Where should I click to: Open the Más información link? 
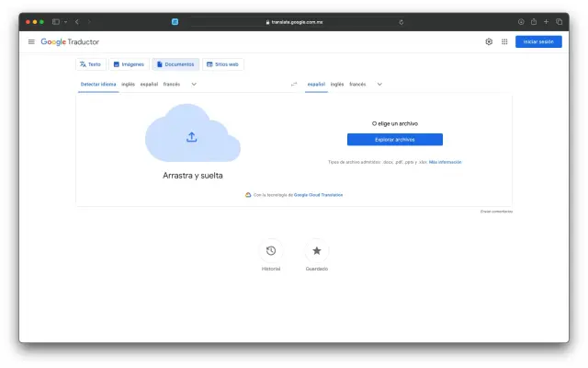pyautogui.click(x=446, y=162)
